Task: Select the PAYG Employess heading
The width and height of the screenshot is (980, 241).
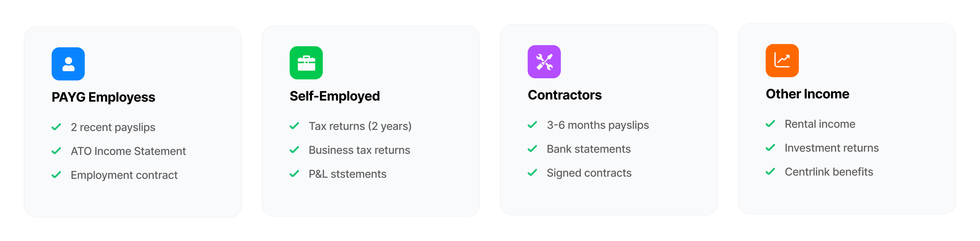Action: 104,97
